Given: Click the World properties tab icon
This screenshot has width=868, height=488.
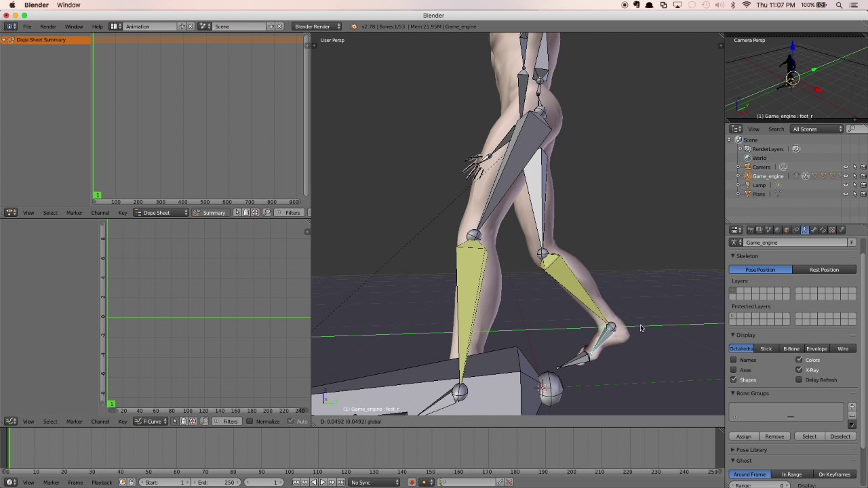Looking at the screenshot, I should pos(777,230).
